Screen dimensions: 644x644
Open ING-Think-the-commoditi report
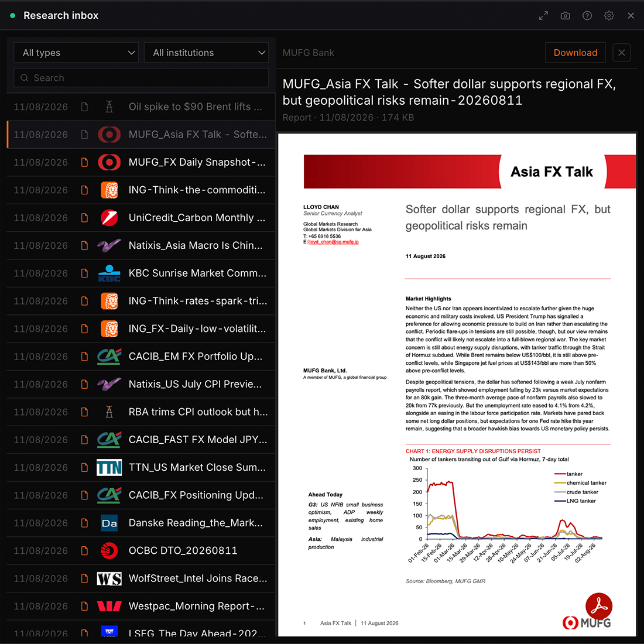click(141, 190)
